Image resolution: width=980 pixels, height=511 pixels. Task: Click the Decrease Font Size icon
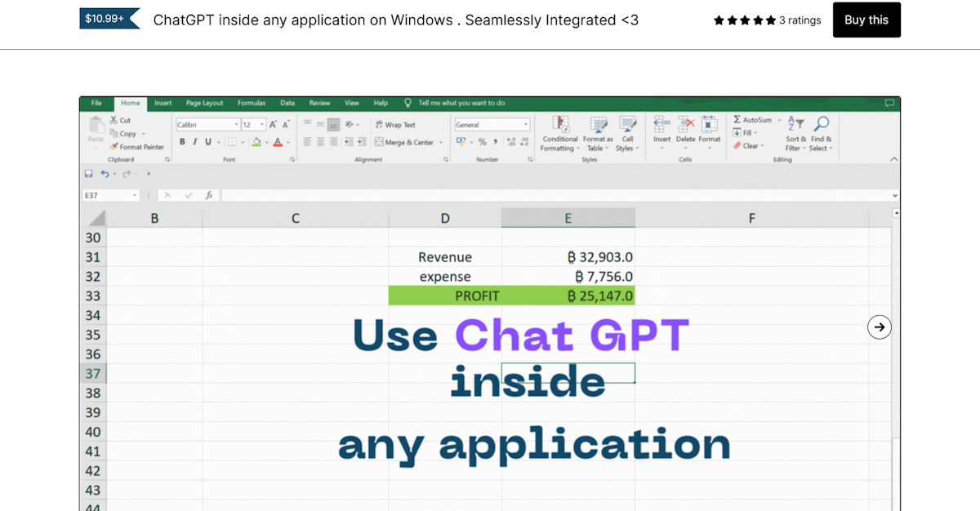(x=285, y=125)
